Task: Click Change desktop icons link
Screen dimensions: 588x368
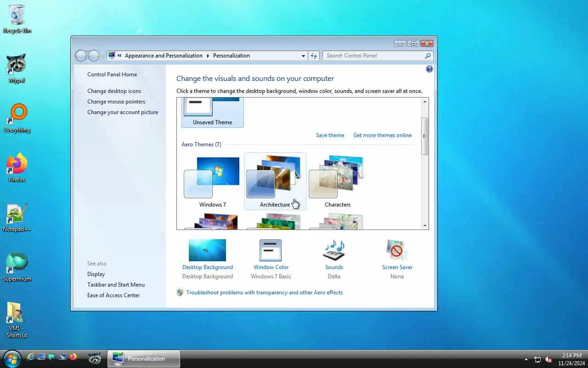Action: click(114, 91)
